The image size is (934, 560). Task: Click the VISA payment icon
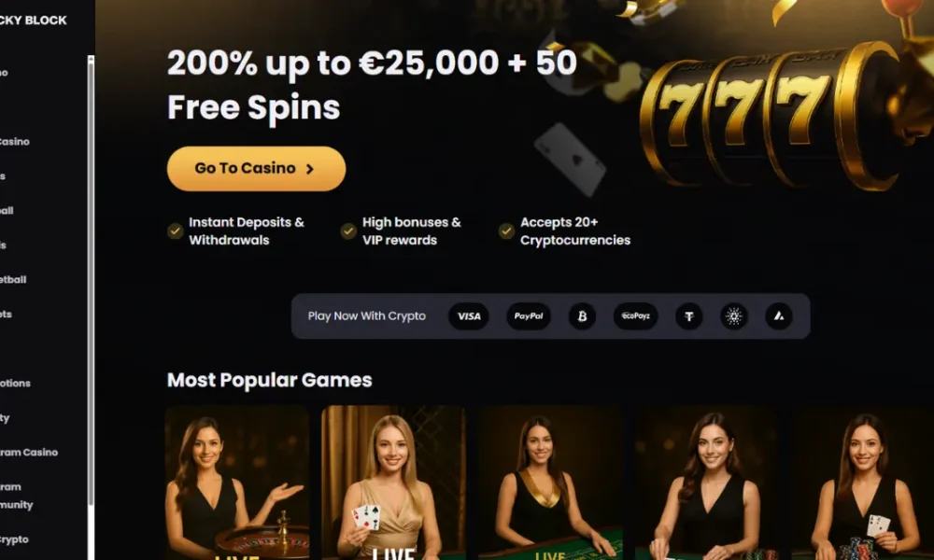(x=468, y=316)
